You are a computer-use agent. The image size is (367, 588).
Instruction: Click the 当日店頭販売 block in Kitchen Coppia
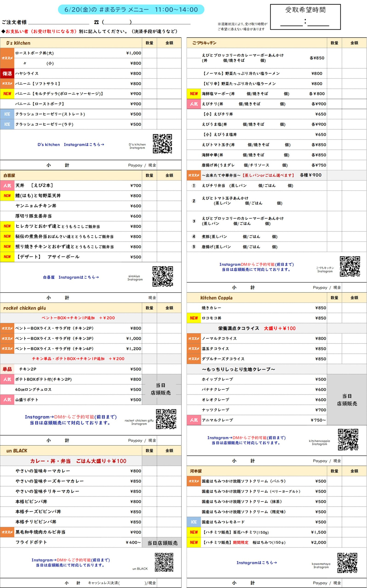pyautogui.click(x=347, y=400)
